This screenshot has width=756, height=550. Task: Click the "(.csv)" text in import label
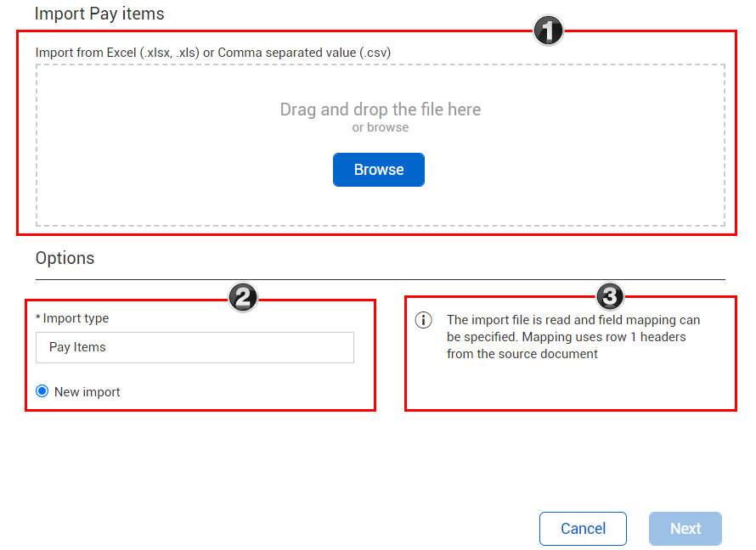[x=375, y=53]
